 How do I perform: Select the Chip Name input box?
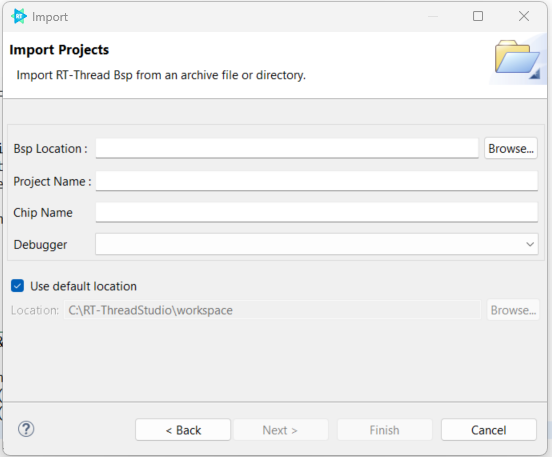317,212
